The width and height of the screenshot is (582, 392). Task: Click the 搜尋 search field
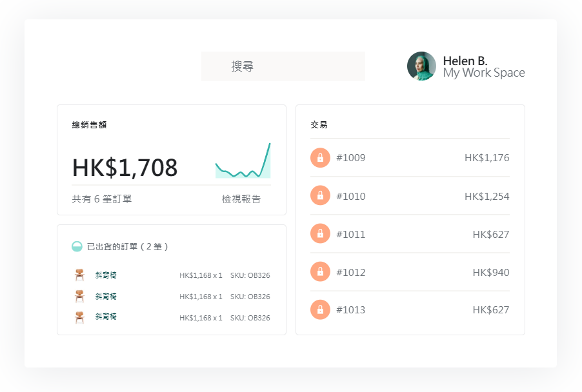point(283,66)
